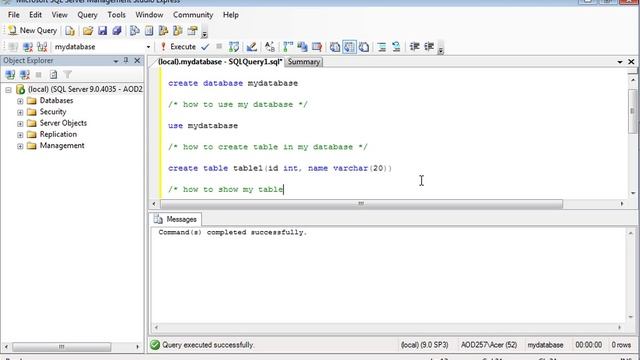640x360 pixels.
Task: Click 'AOD257\Acer (52)' in status bar
Action: pos(489,345)
